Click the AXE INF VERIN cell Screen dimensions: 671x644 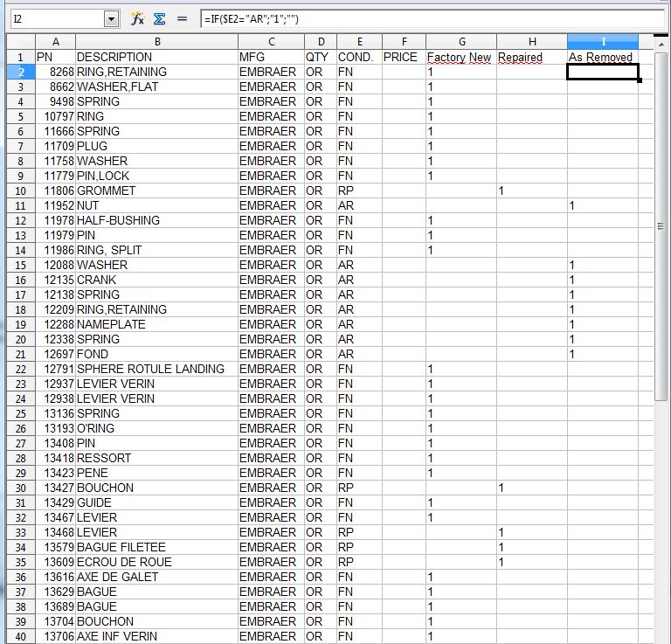coord(156,637)
